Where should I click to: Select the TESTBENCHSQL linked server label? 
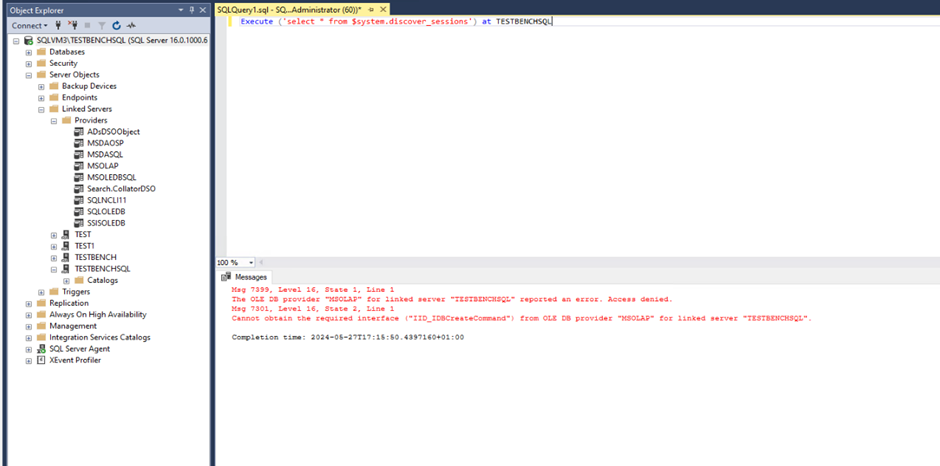(103, 269)
